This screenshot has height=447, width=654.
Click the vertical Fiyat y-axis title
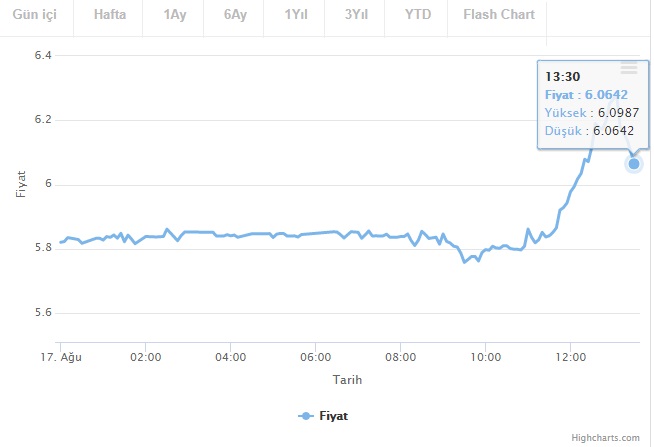(x=22, y=184)
